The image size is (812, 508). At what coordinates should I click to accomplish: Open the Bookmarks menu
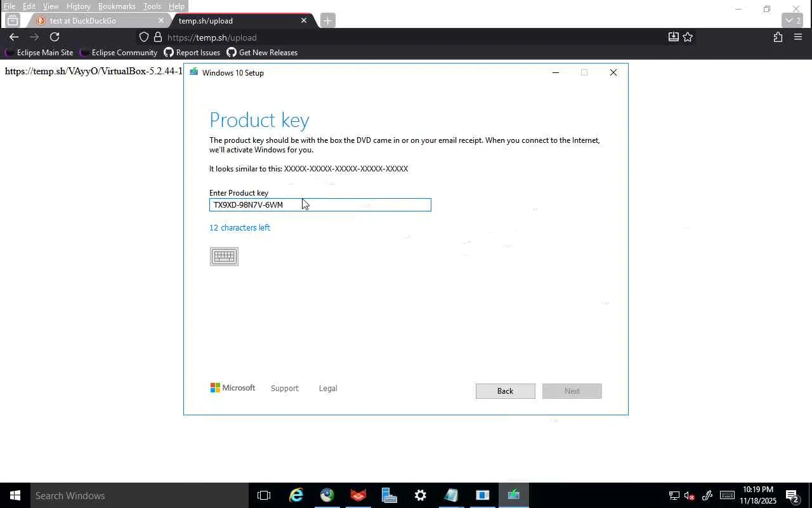(117, 6)
